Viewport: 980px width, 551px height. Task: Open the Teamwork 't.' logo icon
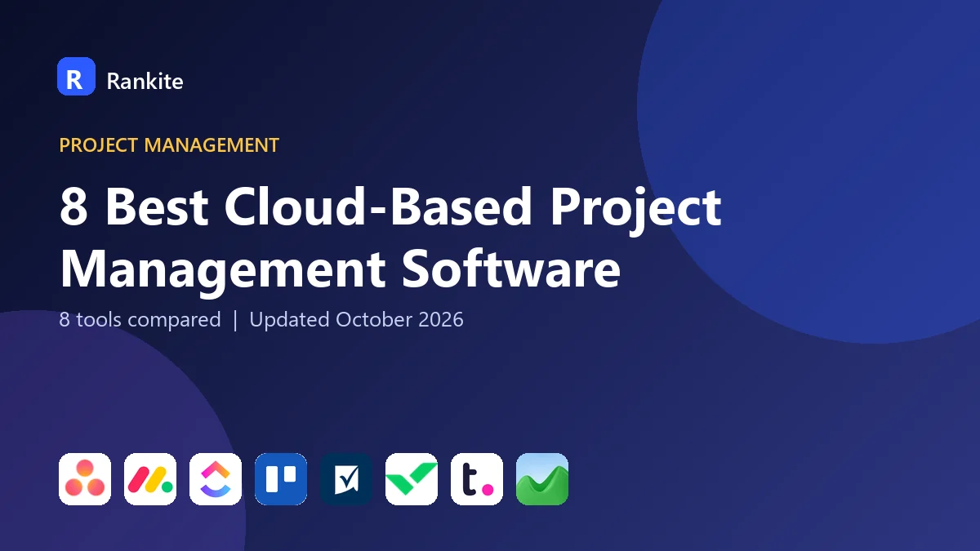(477, 479)
